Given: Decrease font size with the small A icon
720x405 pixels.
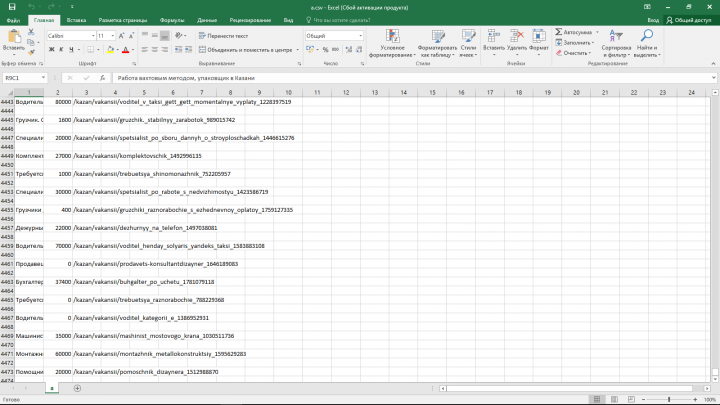Looking at the screenshot, I should tap(131, 36).
